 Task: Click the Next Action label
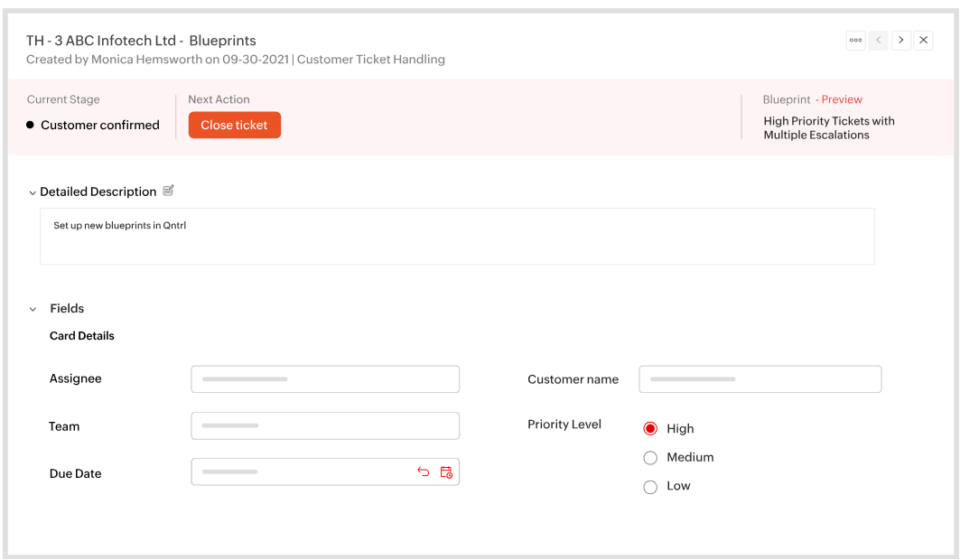[219, 99]
